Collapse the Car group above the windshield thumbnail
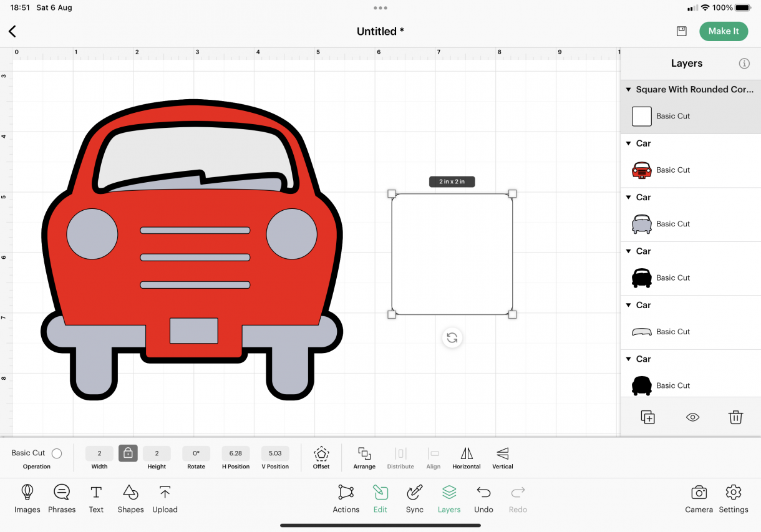Screen dimensions: 761x532 pos(629,305)
